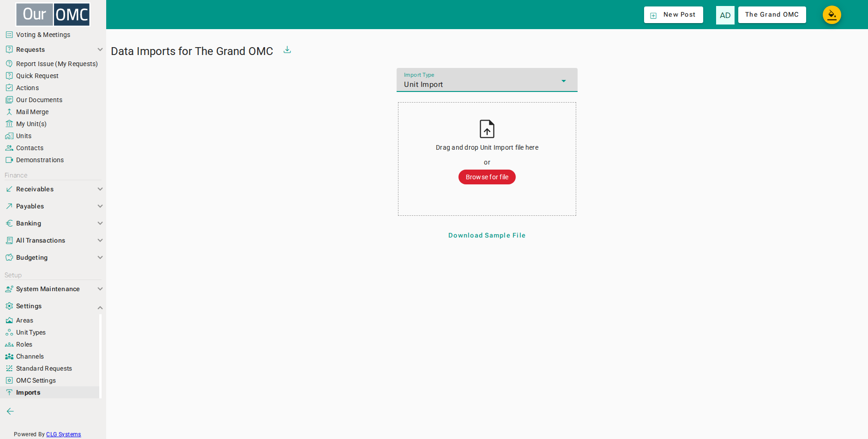Open the CLG Systems link

(x=64, y=434)
